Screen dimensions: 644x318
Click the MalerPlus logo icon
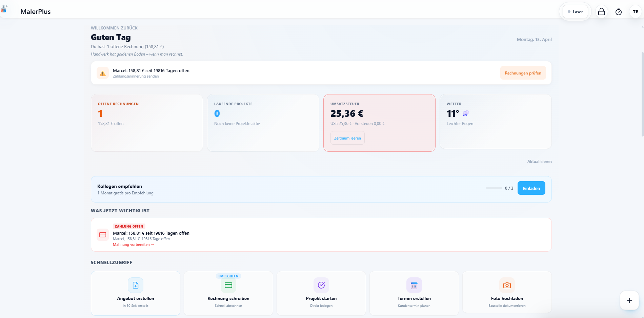(4, 9)
